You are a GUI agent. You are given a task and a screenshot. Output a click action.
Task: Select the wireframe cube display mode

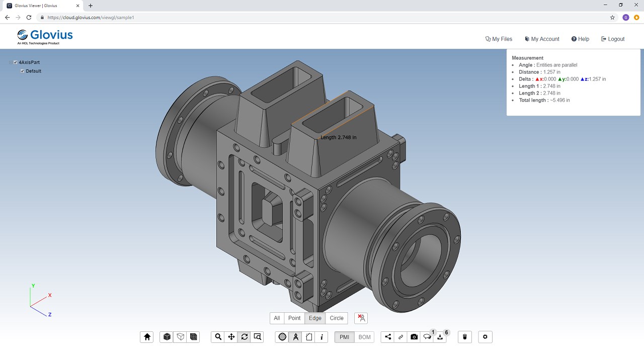[x=180, y=337]
